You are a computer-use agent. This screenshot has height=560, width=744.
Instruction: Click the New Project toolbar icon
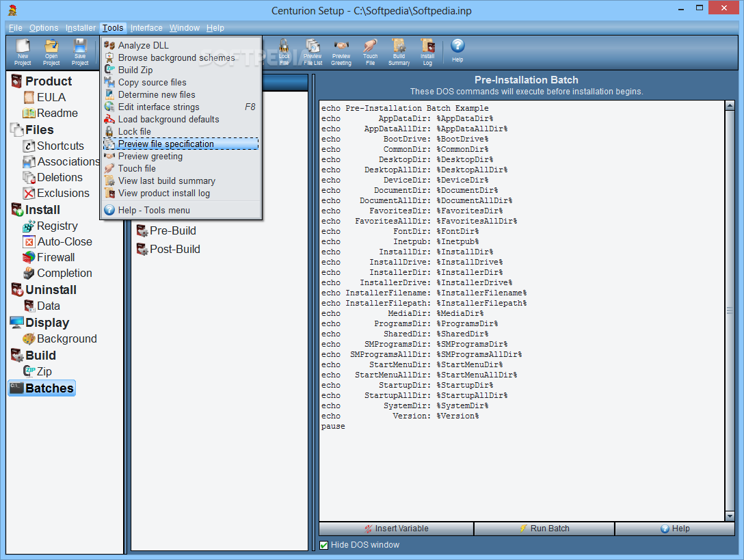tap(23, 52)
